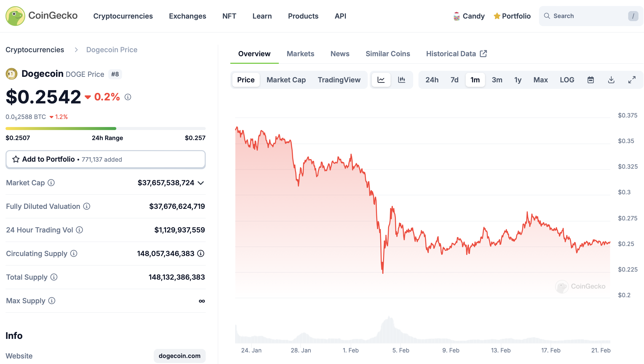Select the line chart icon
Viewport: 644px width, 364px height.
point(381,80)
